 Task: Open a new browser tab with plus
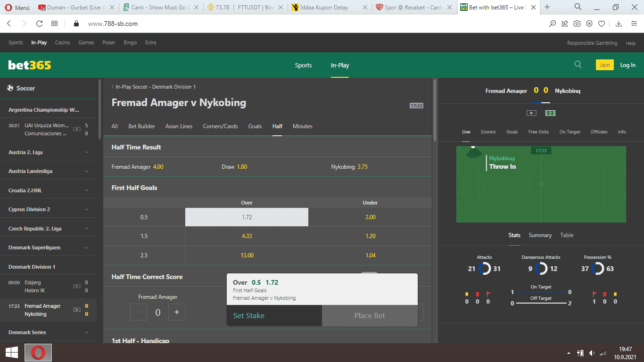tap(547, 7)
